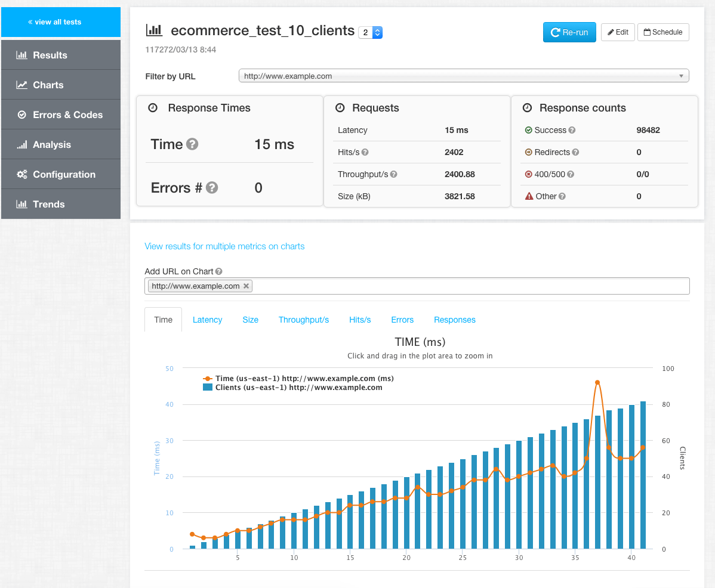Switch to the Time chart tab

pyautogui.click(x=164, y=320)
